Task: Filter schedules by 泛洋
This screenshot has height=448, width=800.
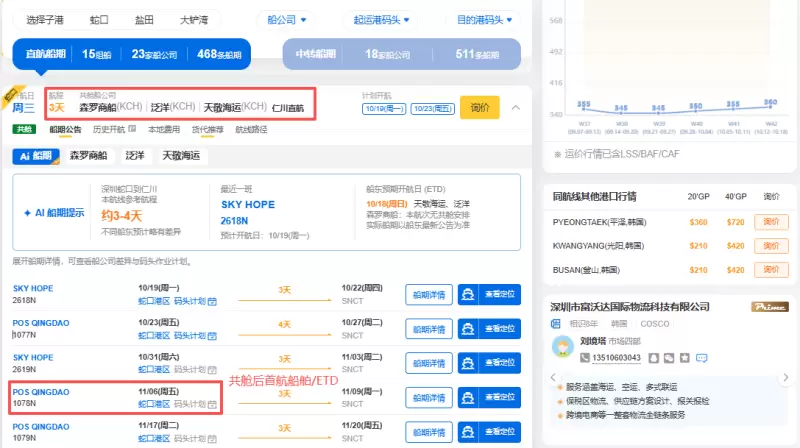Action: click(135, 156)
